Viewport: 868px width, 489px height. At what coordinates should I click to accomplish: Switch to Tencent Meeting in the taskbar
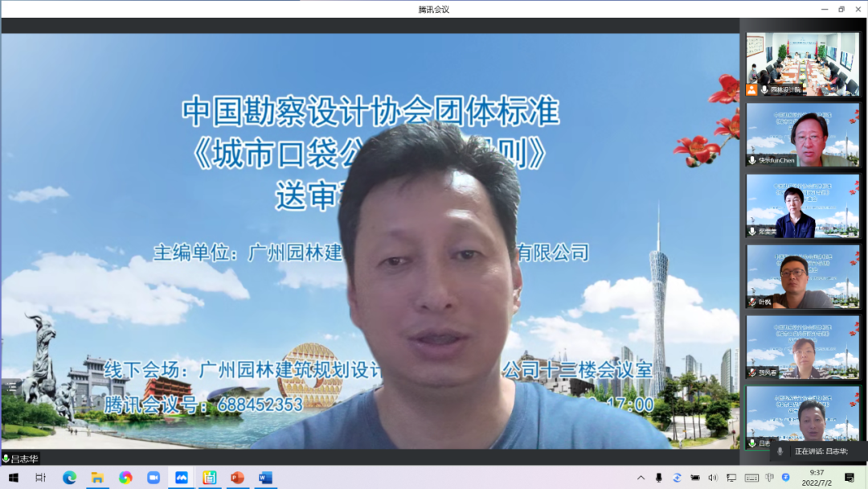pyautogui.click(x=182, y=478)
